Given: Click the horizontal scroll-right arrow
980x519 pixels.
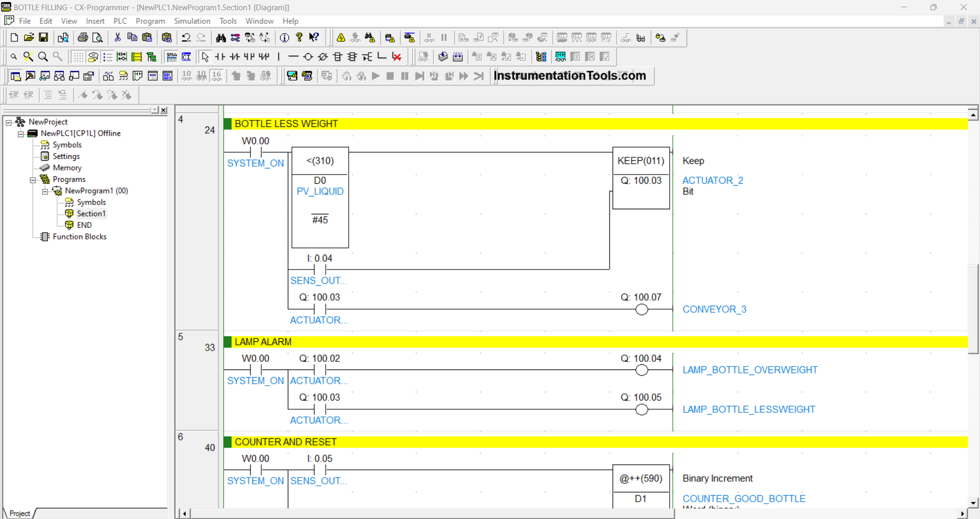Looking at the screenshot, I should (962, 513).
